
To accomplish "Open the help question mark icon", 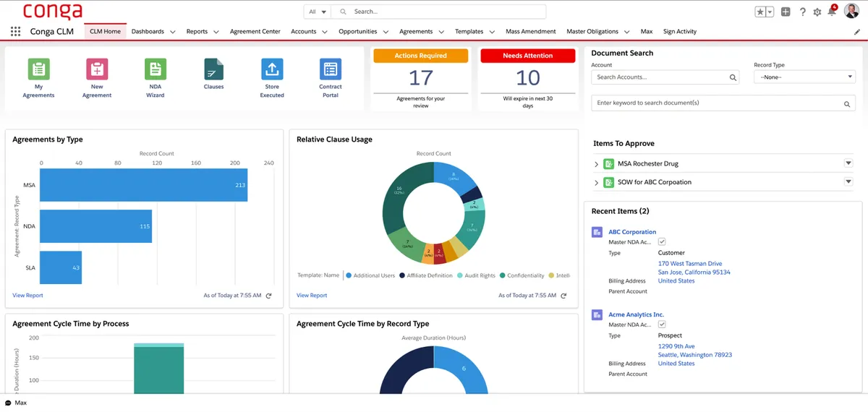I will tap(802, 12).
